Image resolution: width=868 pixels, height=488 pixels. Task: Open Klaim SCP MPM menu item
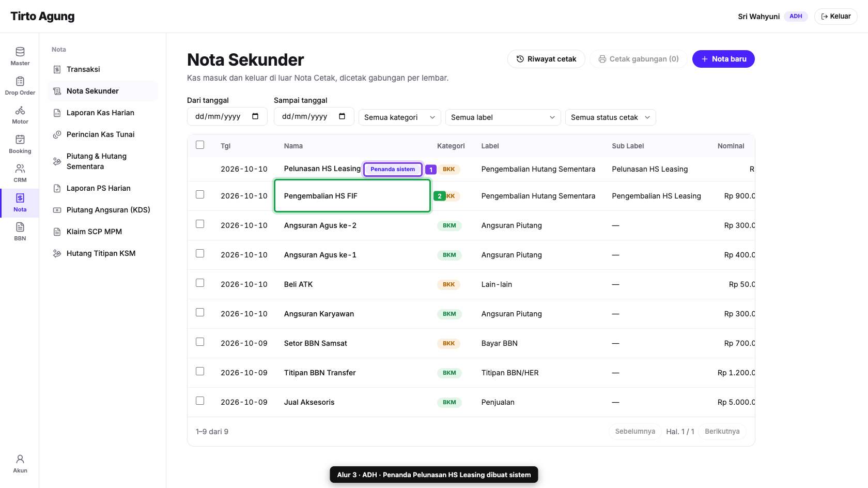102,232
